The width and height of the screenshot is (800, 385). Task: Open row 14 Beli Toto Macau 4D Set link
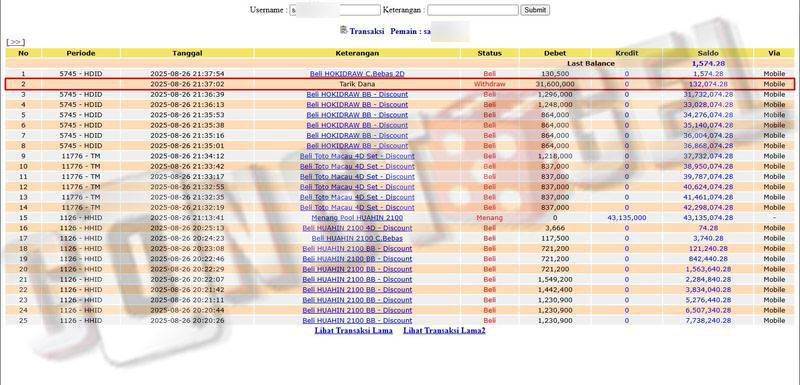tap(357, 208)
